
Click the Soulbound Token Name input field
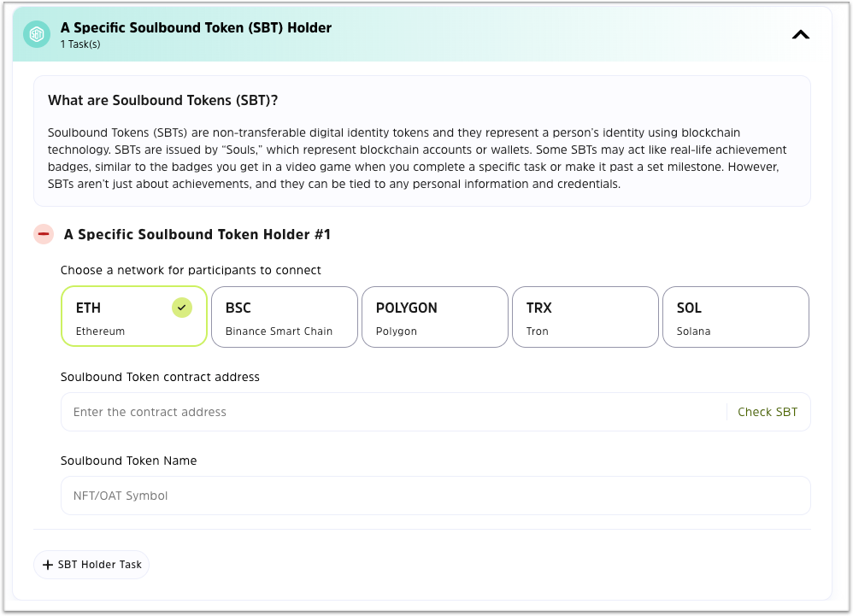[x=435, y=496]
